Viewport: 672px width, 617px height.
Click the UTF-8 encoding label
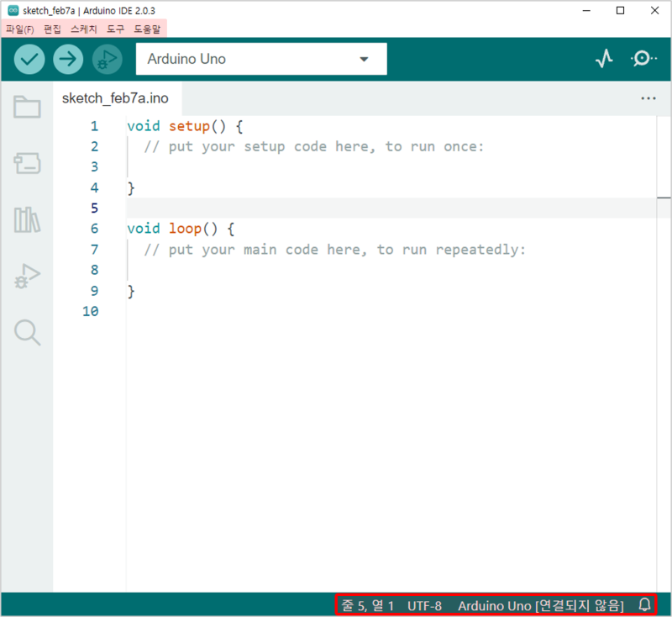point(424,604)
